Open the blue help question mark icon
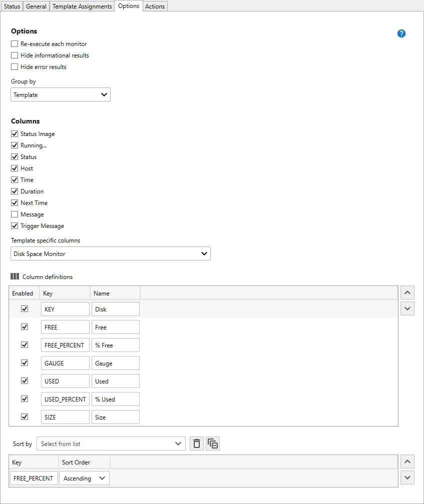 click(401, 33)
